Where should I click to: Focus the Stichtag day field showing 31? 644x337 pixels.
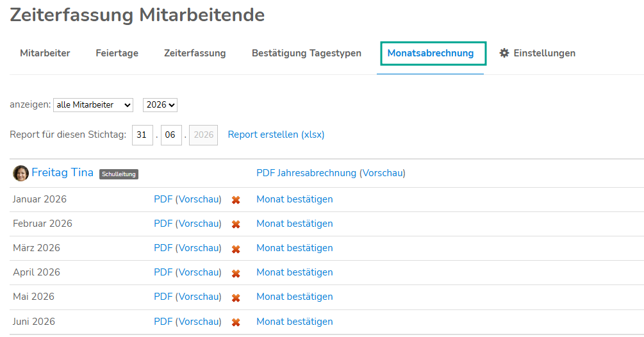[142, 135]
